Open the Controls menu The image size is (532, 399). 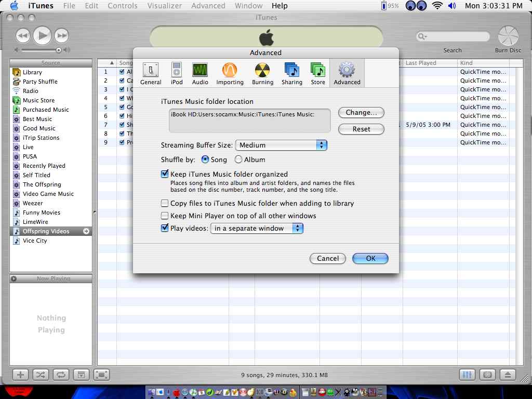click(x=123, y=6)
